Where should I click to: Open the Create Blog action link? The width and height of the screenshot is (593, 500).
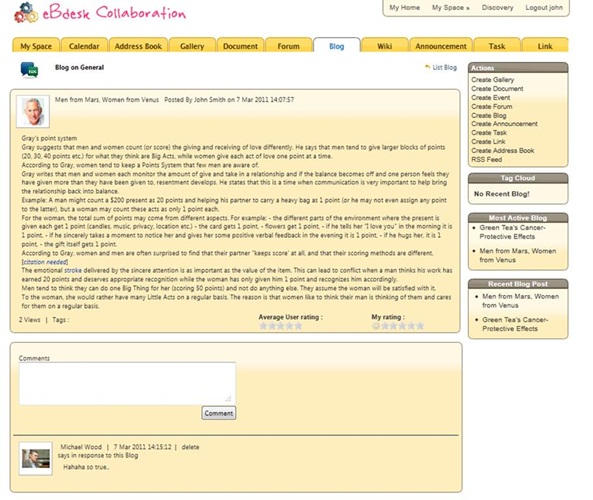coord(489,115)
